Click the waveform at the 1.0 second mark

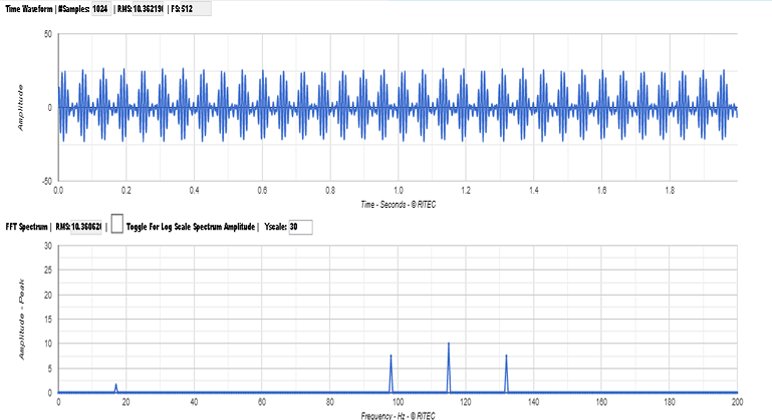click(398, 107)
